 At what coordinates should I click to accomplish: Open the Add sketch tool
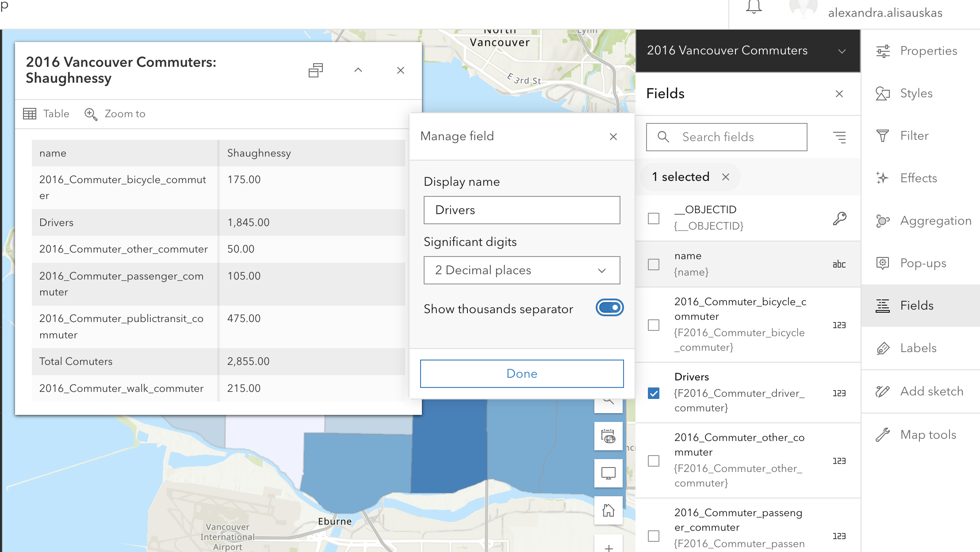pos(921,391)
